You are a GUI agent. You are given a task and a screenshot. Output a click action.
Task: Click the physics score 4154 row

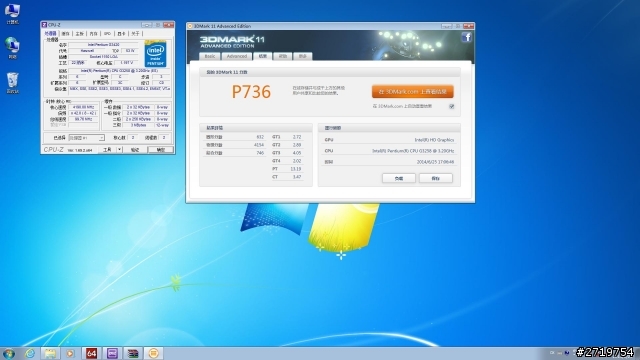pyautogui.click(x=235, y=145)
